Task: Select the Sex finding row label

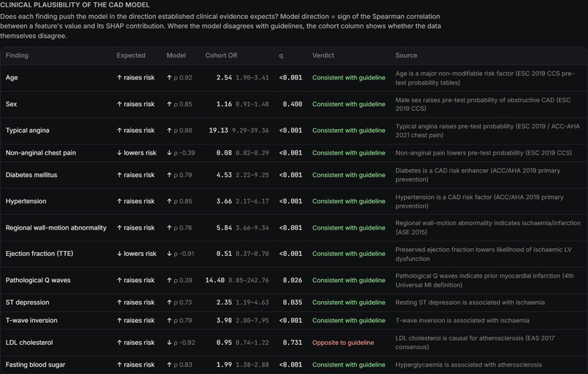Action: click(x=11, y=104)
